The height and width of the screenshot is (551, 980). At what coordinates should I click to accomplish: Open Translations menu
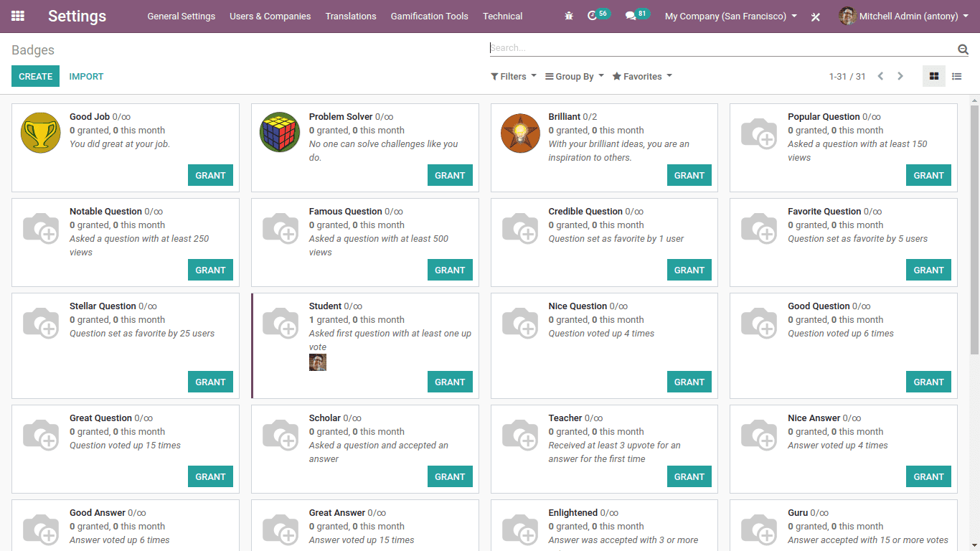pos(351,16)
